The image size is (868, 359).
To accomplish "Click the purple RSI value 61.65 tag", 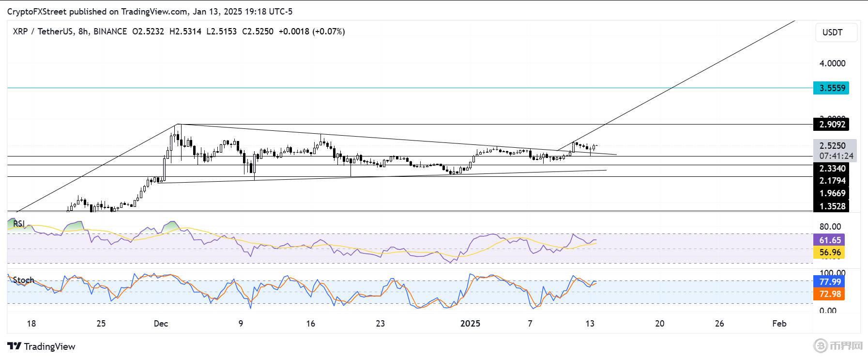I will 830,240.
